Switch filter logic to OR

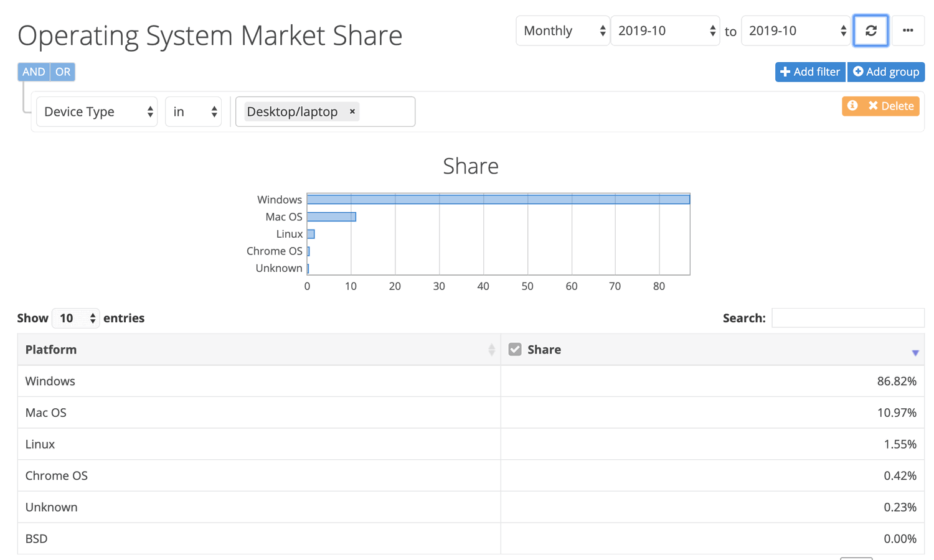tap(62, 72)
